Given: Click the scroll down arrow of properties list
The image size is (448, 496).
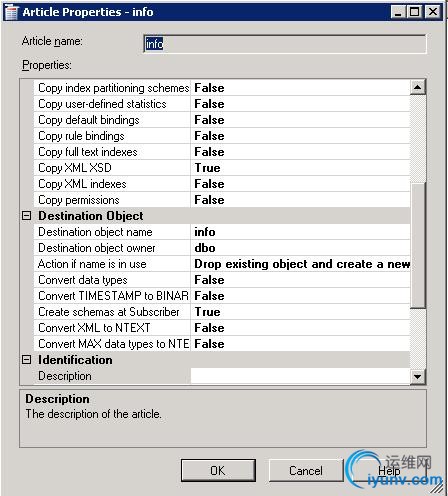Looking at the screenshot, I should (x=418, y=377).
